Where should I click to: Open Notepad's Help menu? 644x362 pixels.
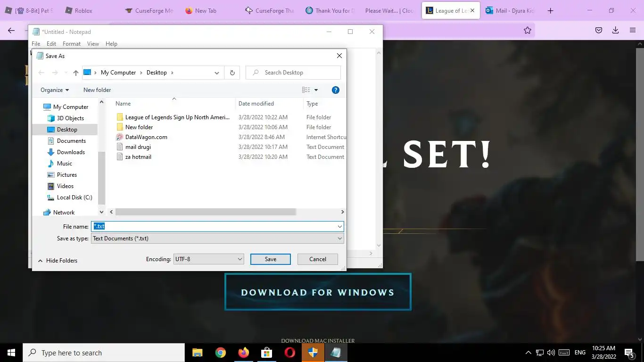(x=111, y=44)
